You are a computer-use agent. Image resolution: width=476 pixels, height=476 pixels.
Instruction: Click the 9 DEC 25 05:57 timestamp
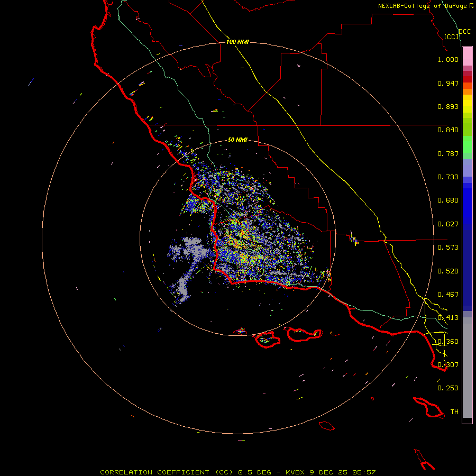pyautogui.click(x=343, y=472)
